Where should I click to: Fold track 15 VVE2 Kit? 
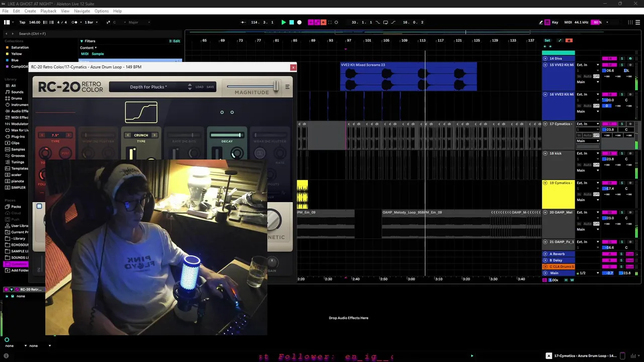(545, 65)
